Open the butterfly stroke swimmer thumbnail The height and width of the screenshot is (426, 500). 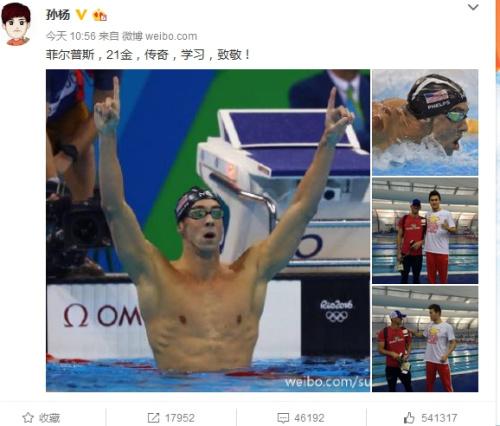425,122
